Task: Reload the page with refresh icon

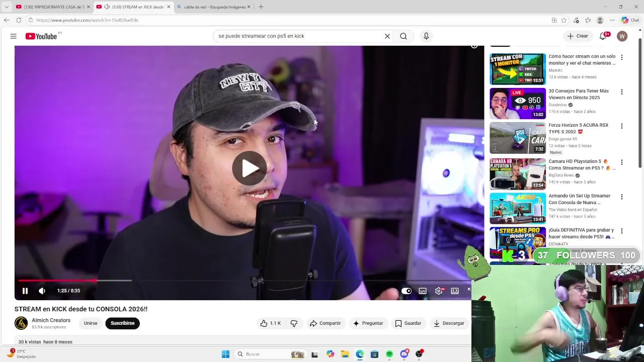Action: 19,20
